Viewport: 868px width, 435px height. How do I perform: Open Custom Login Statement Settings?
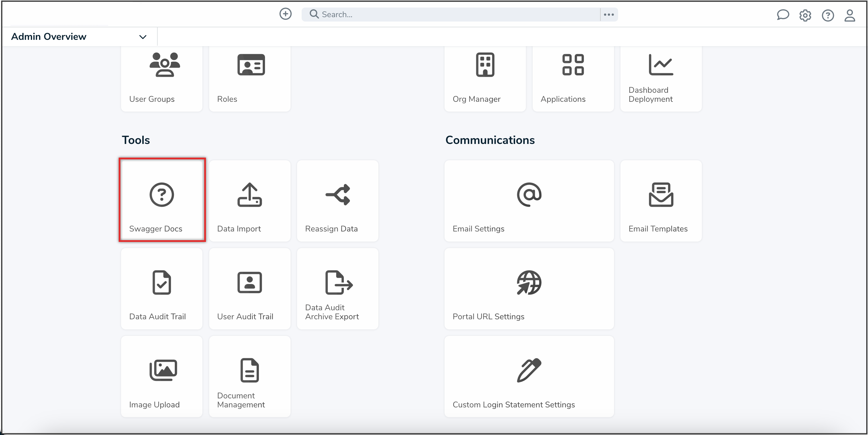point(529,376)
